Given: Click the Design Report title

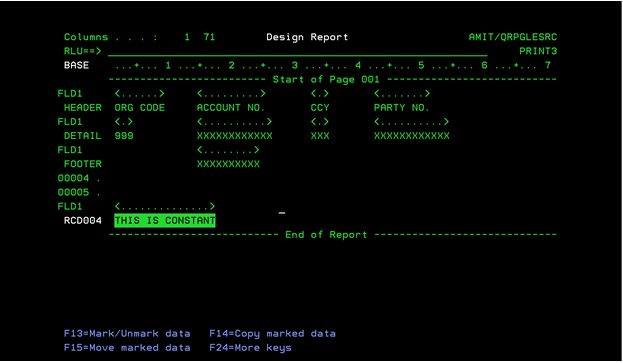Looking at the screenshot, I should (x=307, y=37).
